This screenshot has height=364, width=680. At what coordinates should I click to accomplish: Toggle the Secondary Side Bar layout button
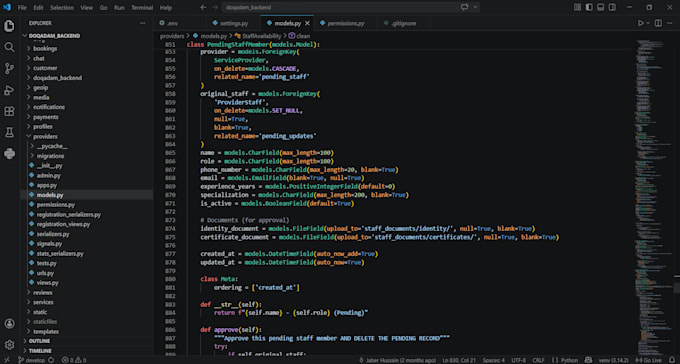pyautogui.click(x=612, y=7)
